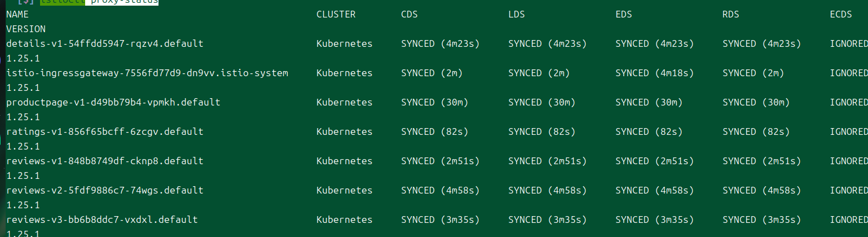The height and width of the screenshot is (237, 868).
Task: Click ECDS IGNORED value for ratings-v1
Action: point(849,131)
